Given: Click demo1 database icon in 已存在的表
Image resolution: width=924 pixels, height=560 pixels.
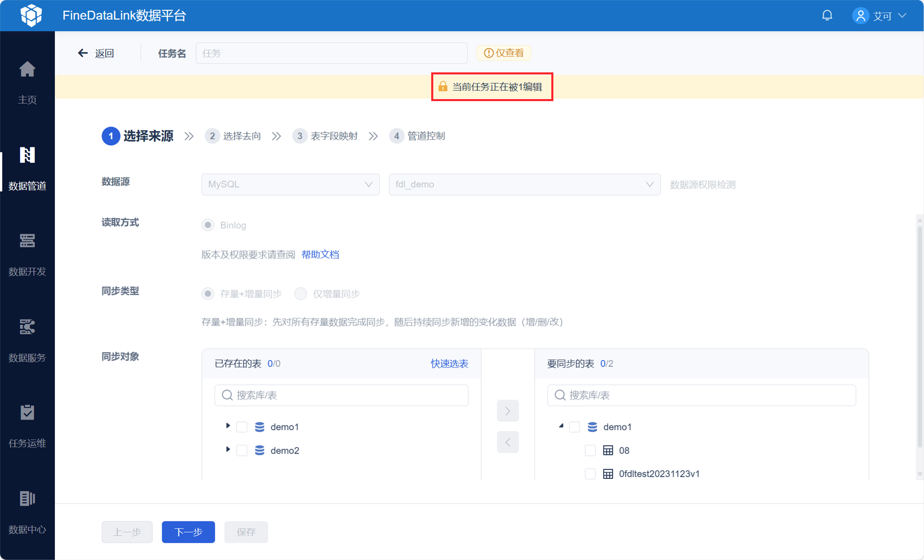Looking at the screenshot, I should coord(260,427).
